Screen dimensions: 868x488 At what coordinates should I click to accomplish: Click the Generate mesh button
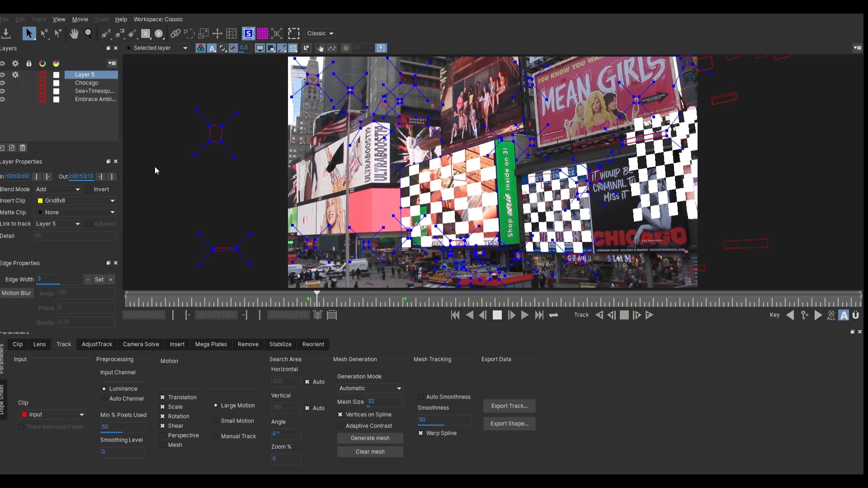pyautogui.click(x=370, y=438)
